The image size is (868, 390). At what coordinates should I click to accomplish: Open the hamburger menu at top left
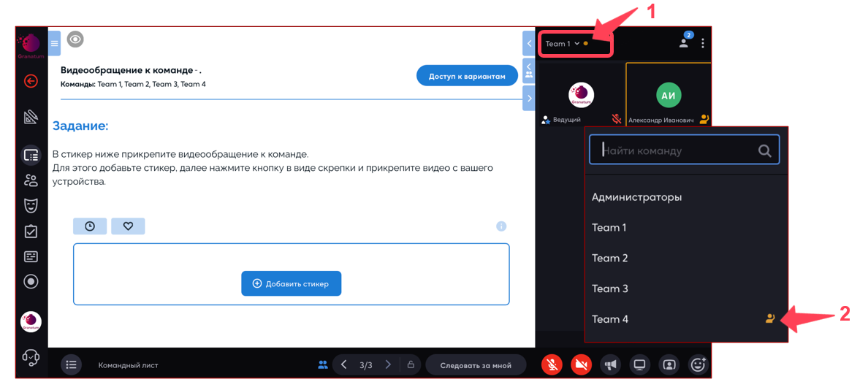[54, 44]
